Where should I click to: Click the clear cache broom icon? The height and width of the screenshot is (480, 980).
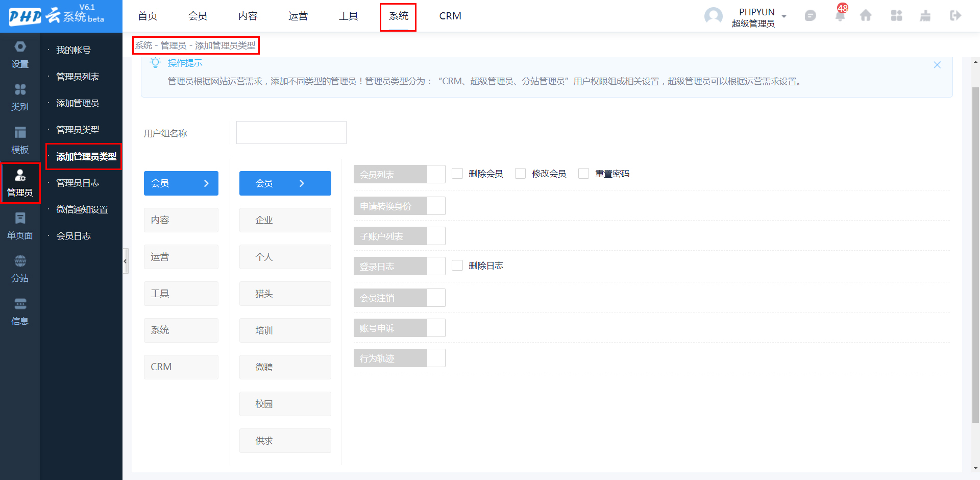coord(925,16)
